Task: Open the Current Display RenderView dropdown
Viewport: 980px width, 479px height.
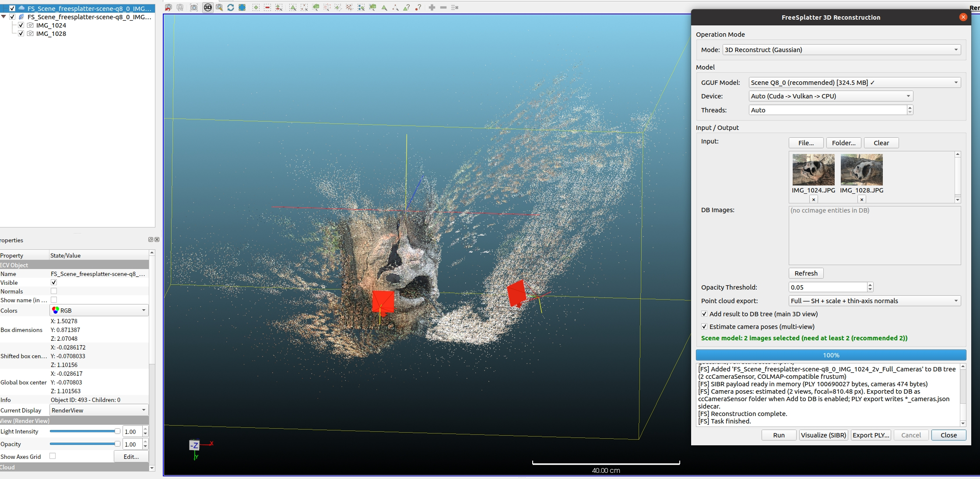Action: [99, 410]
